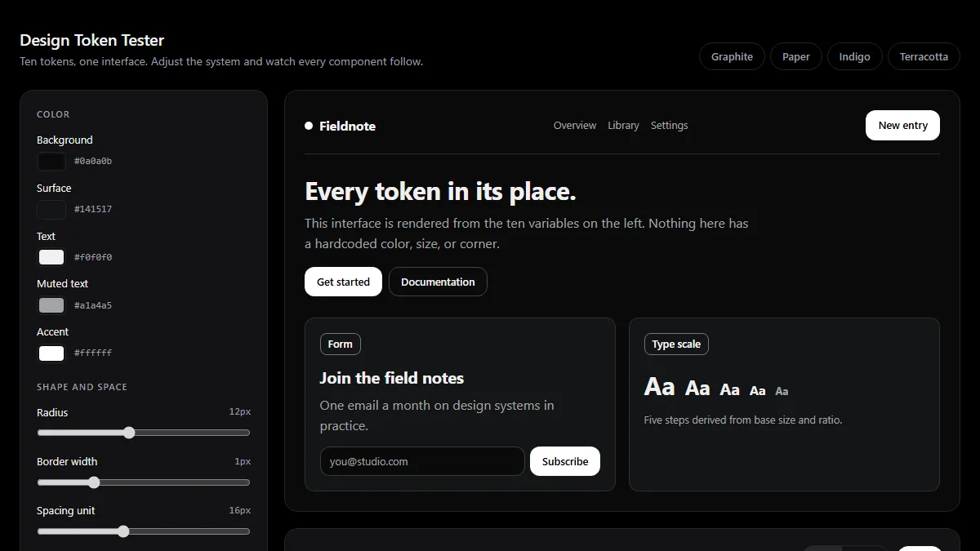
Task: Click the Fieldnote brand name
Action: pos(347,127)
